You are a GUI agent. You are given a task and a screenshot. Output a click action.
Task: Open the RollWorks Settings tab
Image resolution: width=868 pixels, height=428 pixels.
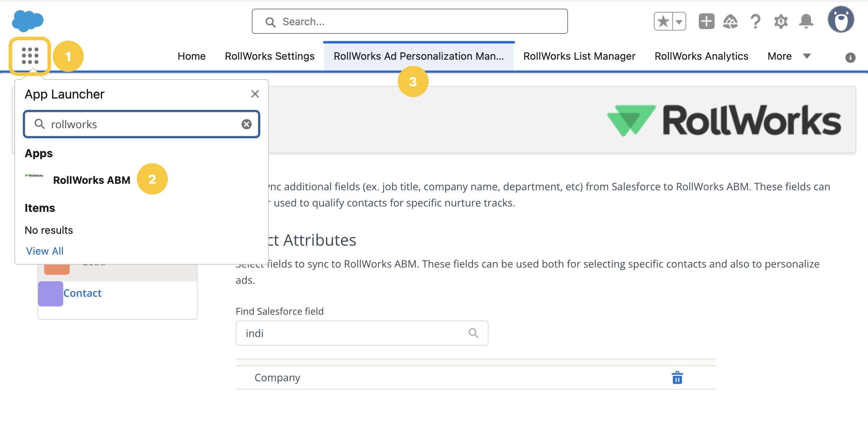point(269,56)
